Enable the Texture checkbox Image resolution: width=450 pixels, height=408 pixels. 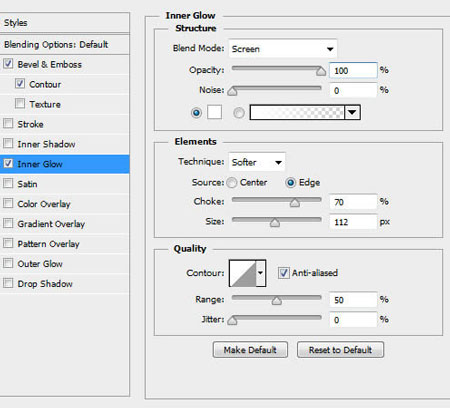20,104
